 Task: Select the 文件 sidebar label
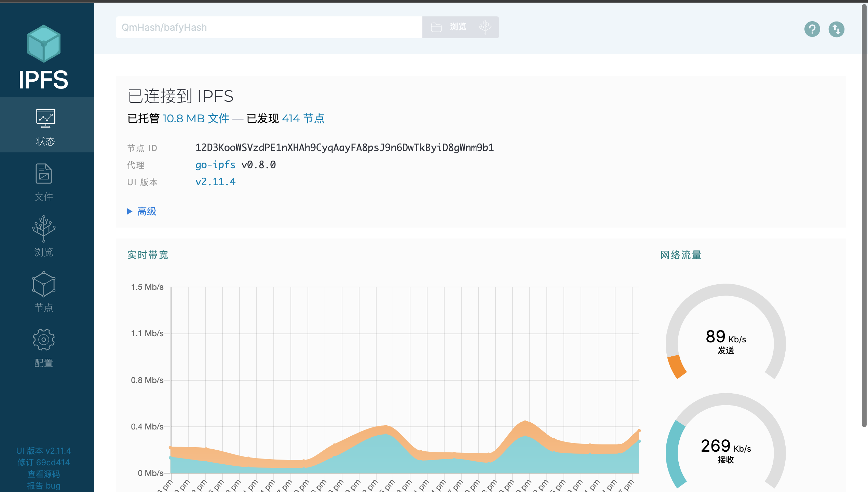coord(44,197)
